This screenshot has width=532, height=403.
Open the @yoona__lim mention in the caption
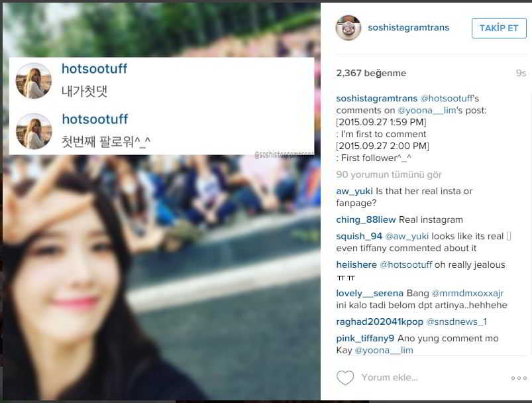coord(427,110)
